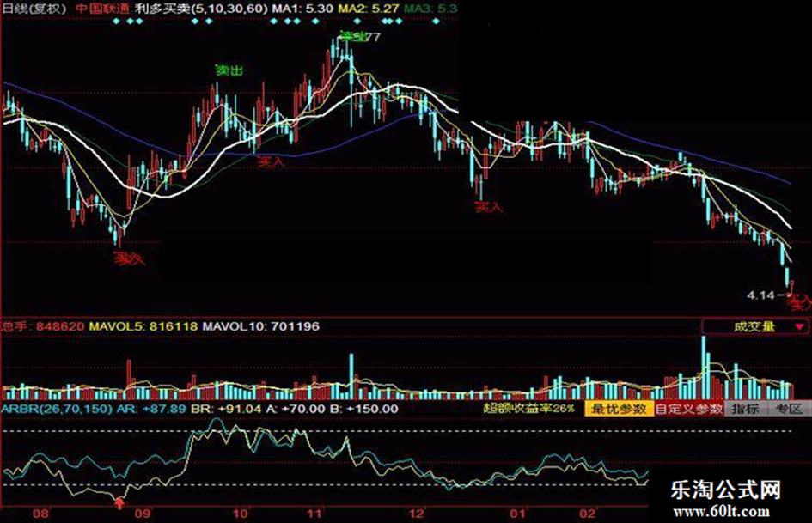Screen dimensions: 812x523
Task: Click the red up arrow in ARBR panel
Action: [x=119, y=502]
